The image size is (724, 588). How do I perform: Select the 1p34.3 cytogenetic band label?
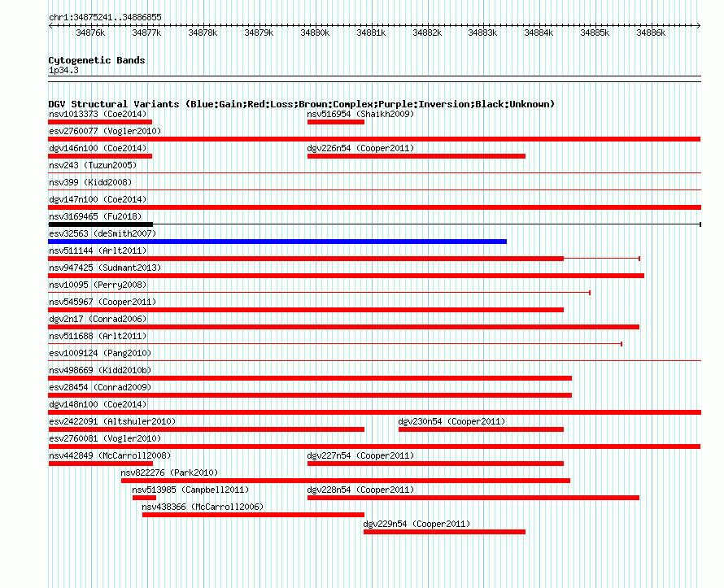coord(63,70)
